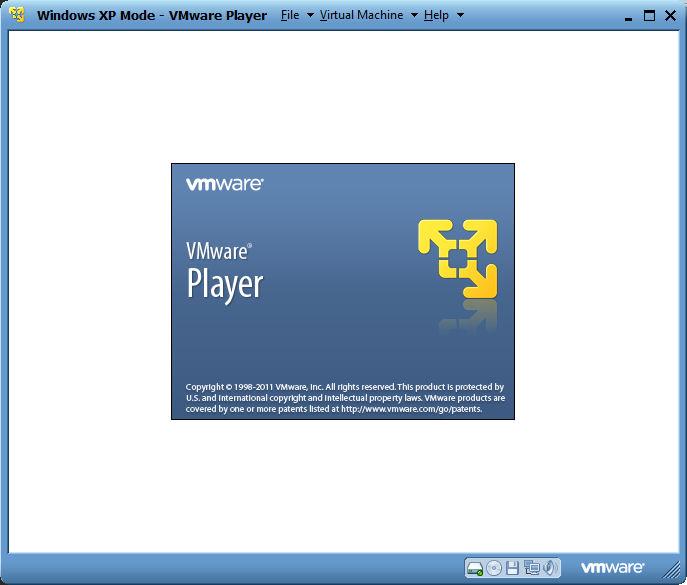Click the vmware logo on splash screen
Screen dimensions: 687x585
tap(224, 184)
